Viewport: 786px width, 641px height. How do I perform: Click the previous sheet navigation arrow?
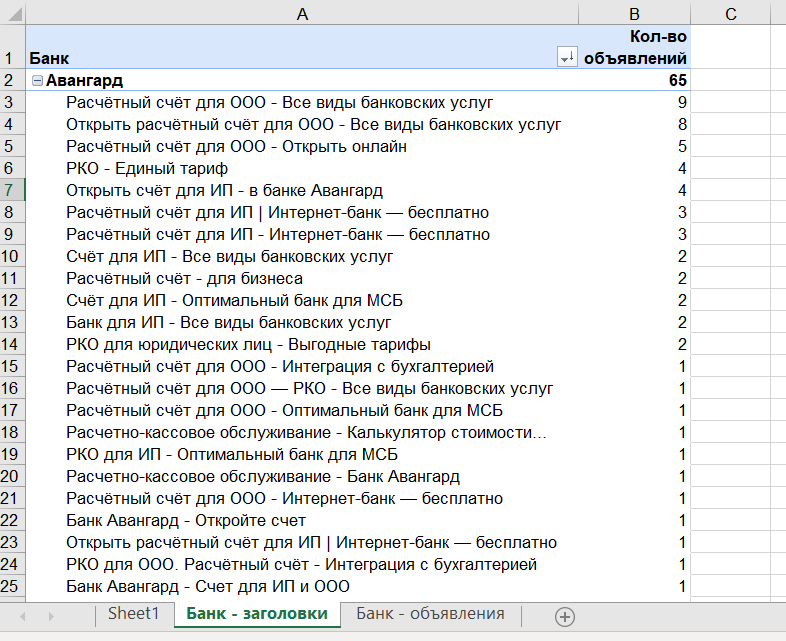[x=23, y=616]
